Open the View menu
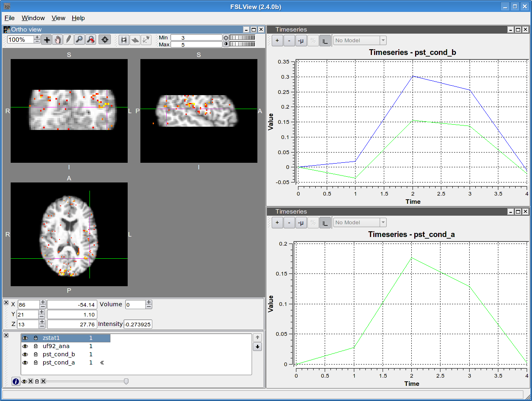 click(x=58, y=18)
